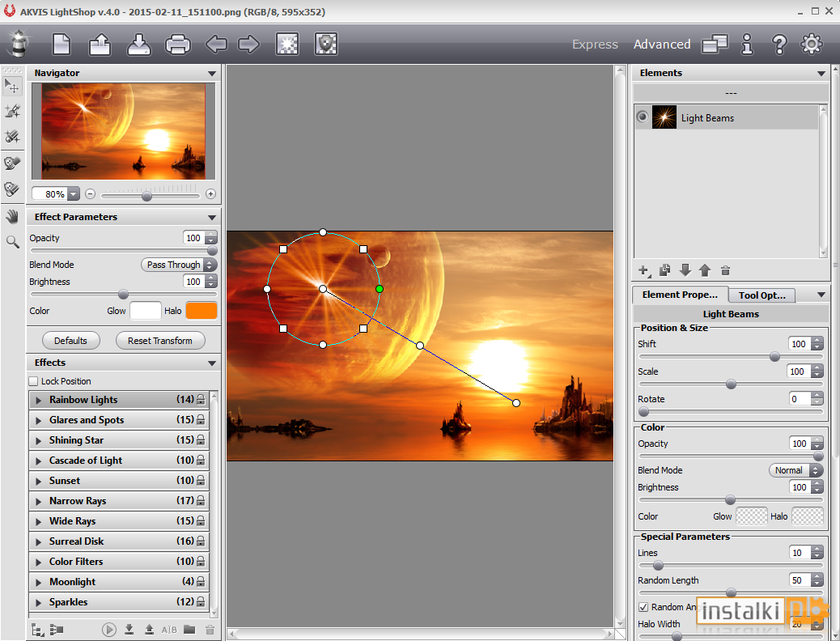This screenshot has width=840, height=641.
Task: Delete selected element with trash icon
Action: pyautogui.click(x=725, y=270)
